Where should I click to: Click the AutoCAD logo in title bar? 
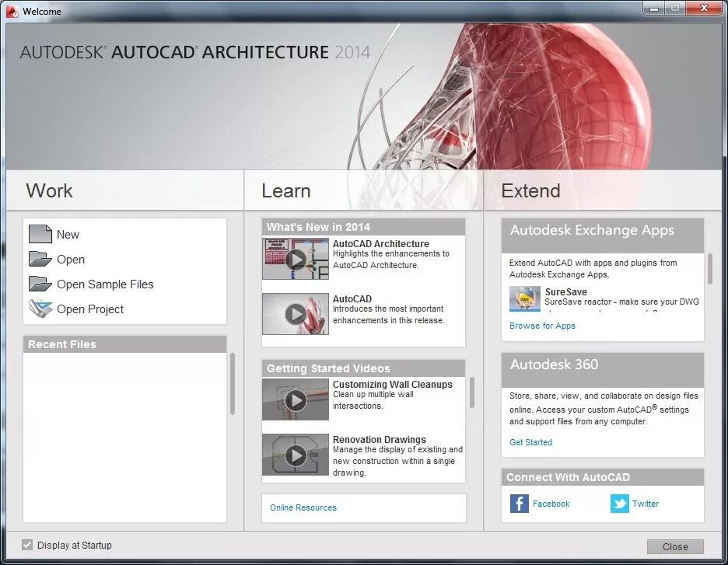[12, 11]
